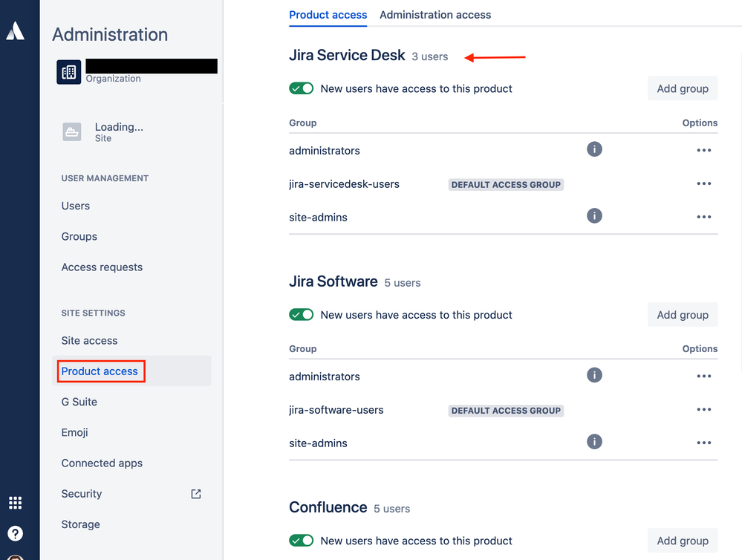Image resolution: width=742 pixels, height=560 pixels.
Task: Show info for Jira Service Desk administrators group
Action: pos(594,149)
